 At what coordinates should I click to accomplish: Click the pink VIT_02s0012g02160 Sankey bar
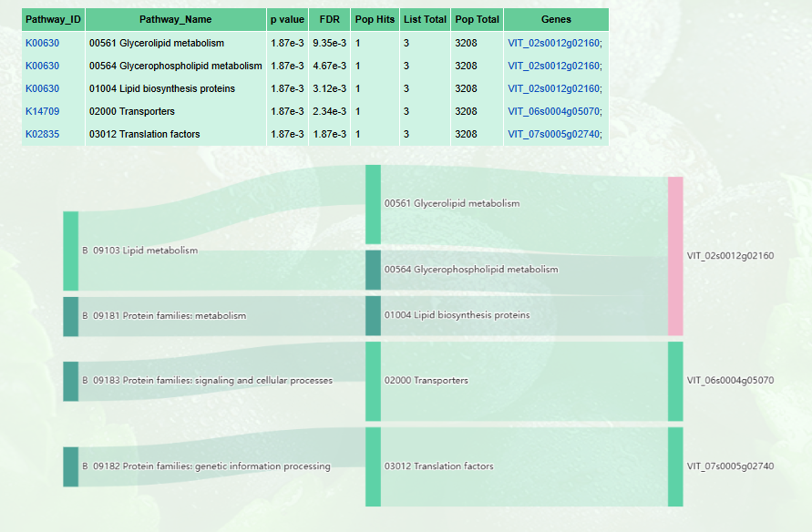675,256
